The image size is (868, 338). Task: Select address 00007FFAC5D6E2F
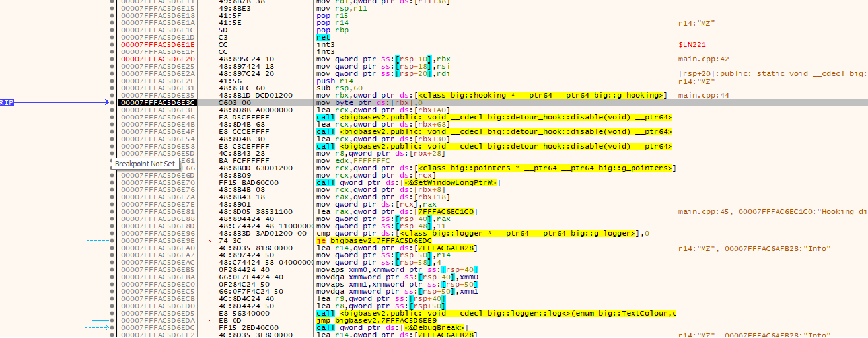tap(158, 81)
